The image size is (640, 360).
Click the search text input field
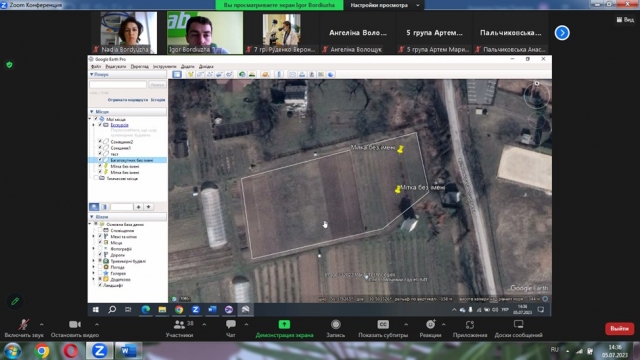coord(118,84)
